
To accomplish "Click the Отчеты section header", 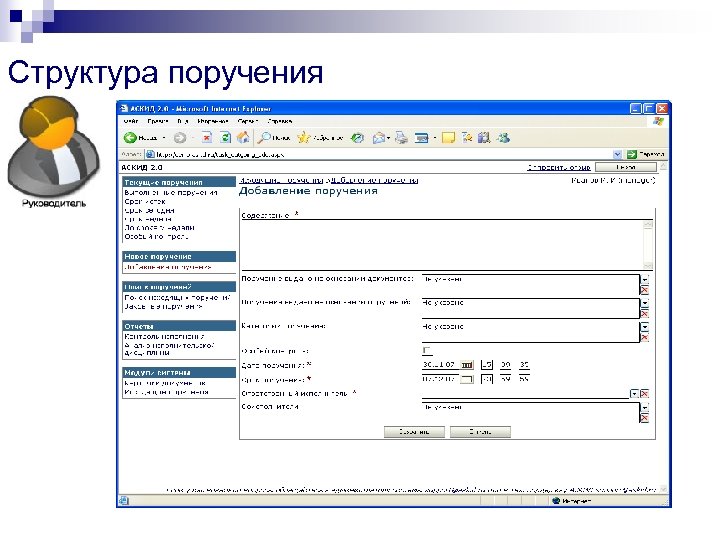I will pyautogui.click(x=179, y=326).
